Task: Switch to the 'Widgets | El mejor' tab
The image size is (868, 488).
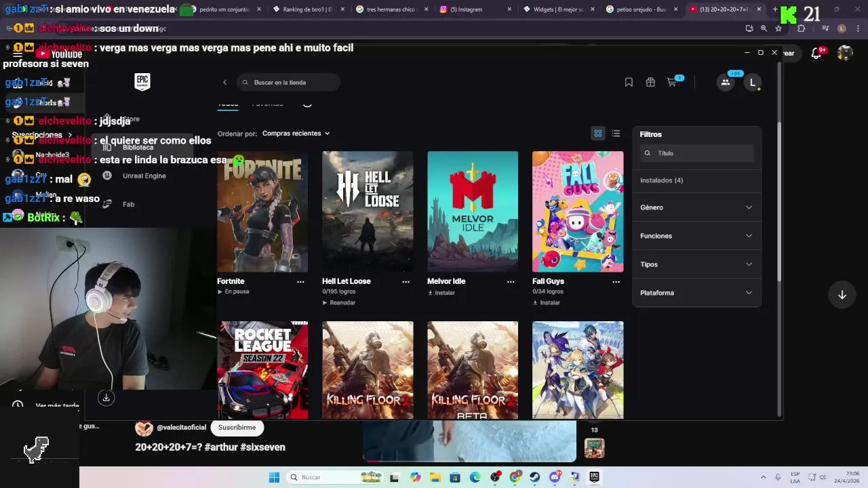Action: point(558,9)
